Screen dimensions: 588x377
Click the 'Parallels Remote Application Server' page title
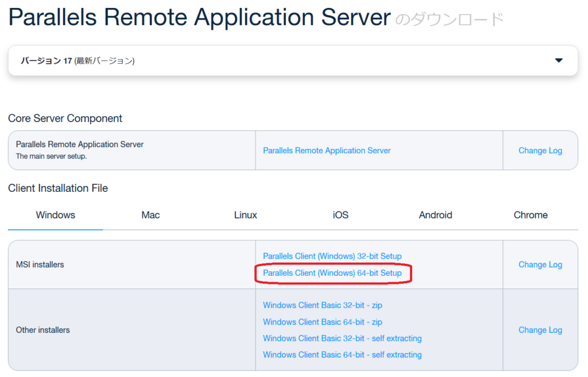click(199, 17)
